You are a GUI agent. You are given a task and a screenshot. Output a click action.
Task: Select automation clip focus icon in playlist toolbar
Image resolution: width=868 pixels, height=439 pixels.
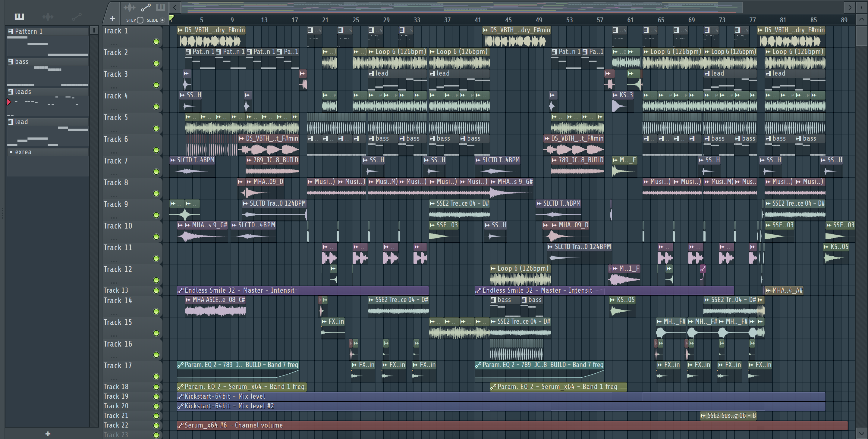(x=146, y=8)
